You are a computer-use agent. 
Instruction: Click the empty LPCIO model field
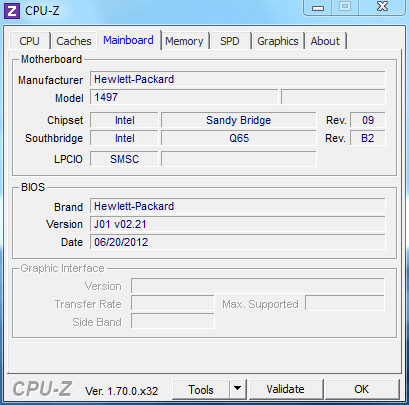[x=239, y=159]
